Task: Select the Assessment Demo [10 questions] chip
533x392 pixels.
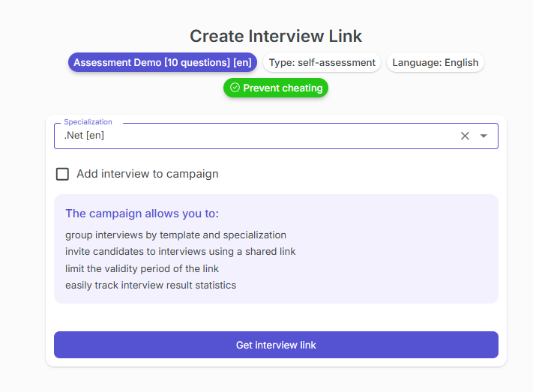Action: coord(163,62)
